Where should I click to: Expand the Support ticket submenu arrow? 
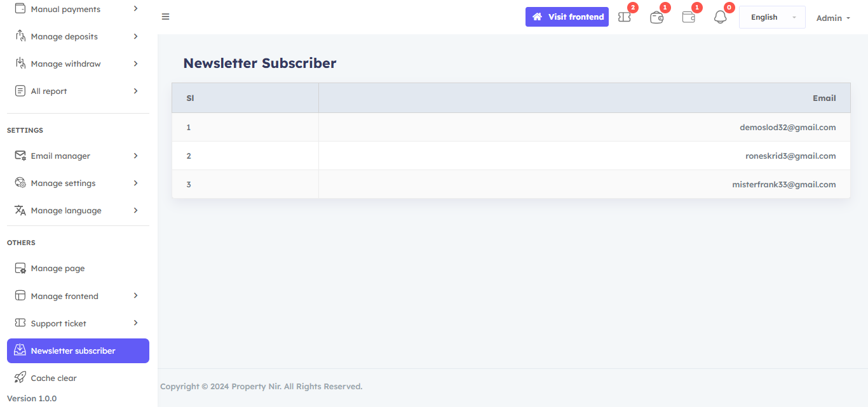point(135,323)
